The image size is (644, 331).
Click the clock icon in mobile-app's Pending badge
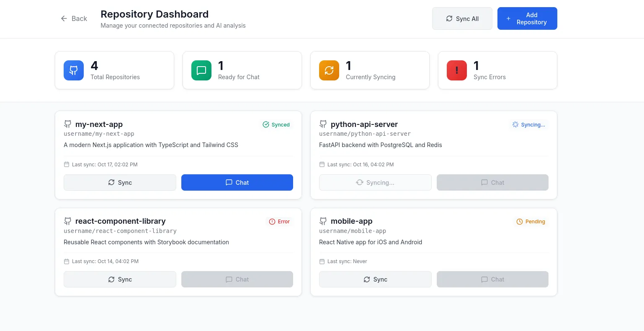point(519,221)
